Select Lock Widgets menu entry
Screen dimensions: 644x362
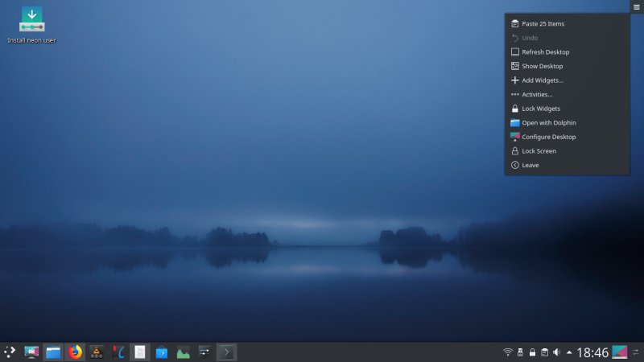click(568, 109)
